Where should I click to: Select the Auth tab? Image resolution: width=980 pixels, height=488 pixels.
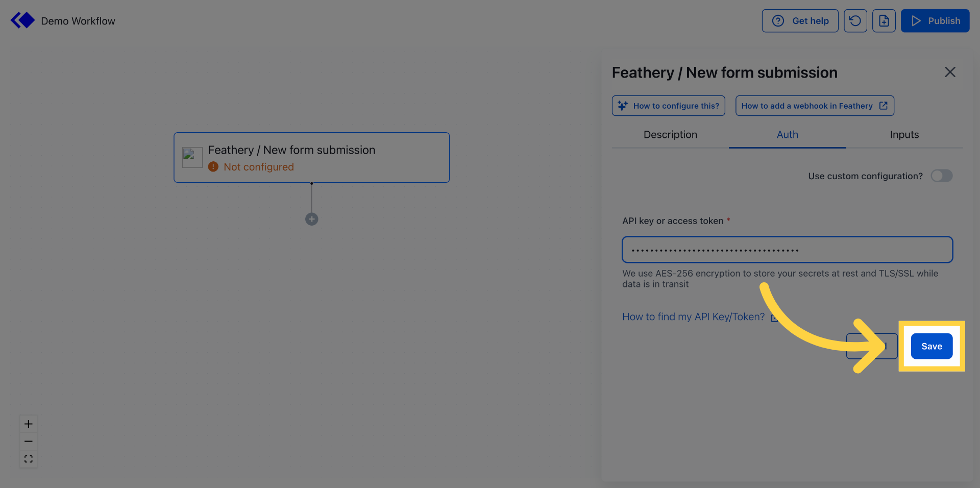point(787,135)
